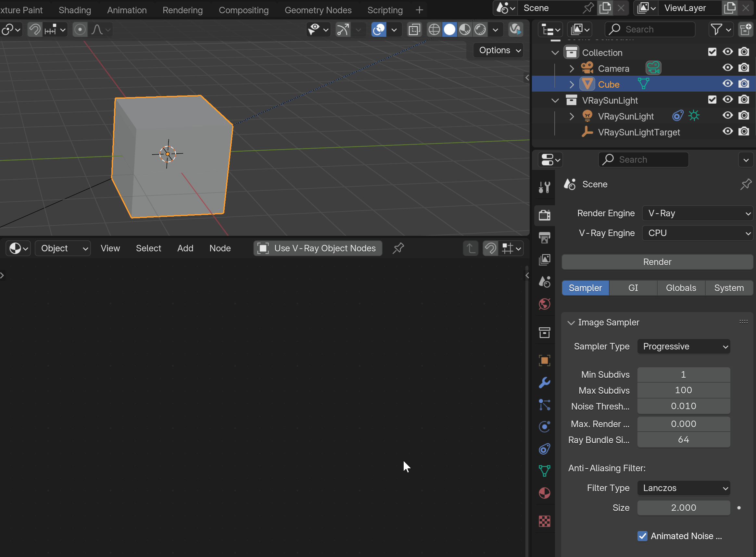Open Render Engine dropdown

[697, 213]
